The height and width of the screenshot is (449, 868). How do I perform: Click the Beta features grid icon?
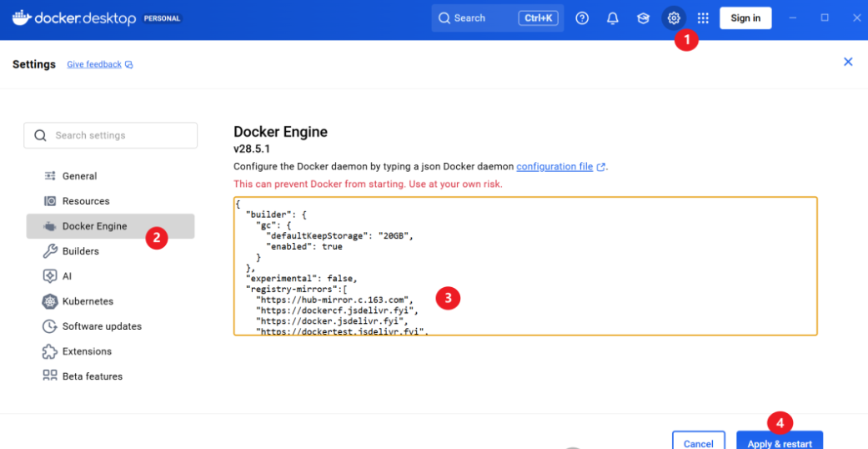coord(50,376)
